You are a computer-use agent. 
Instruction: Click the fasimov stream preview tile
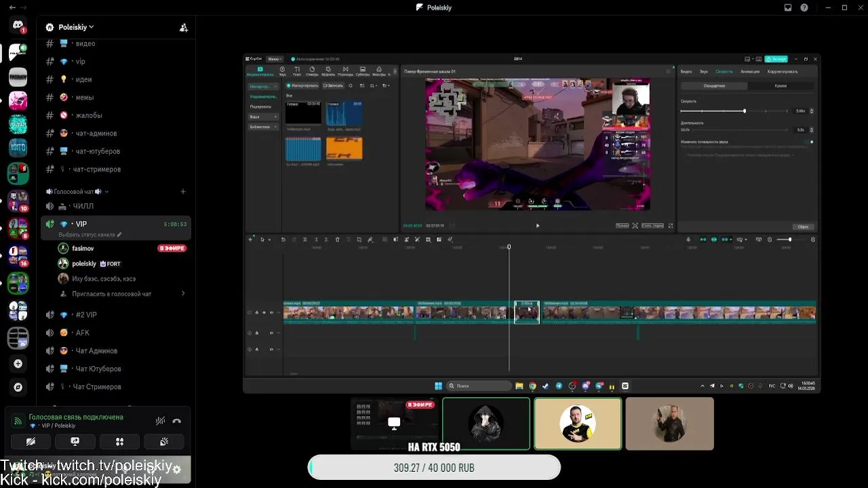click(x=394, y=424)
